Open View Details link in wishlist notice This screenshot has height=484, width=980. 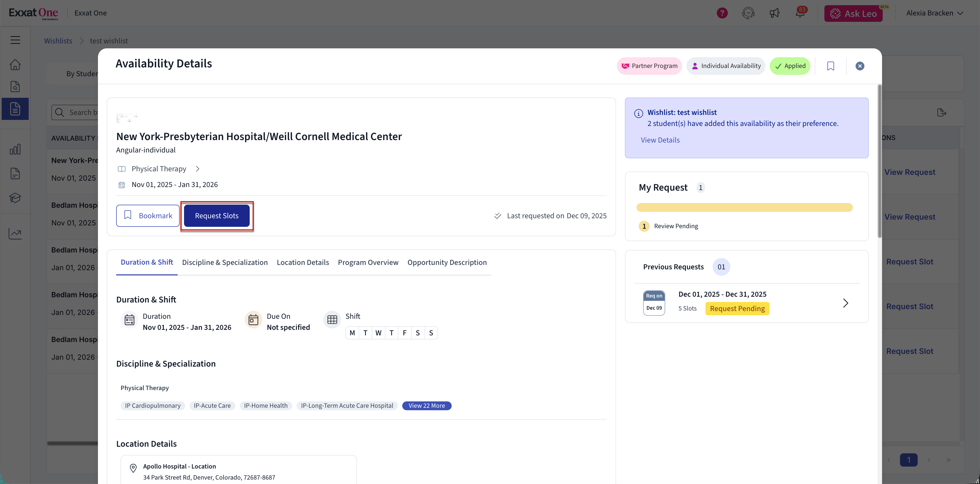click(660, 140)
